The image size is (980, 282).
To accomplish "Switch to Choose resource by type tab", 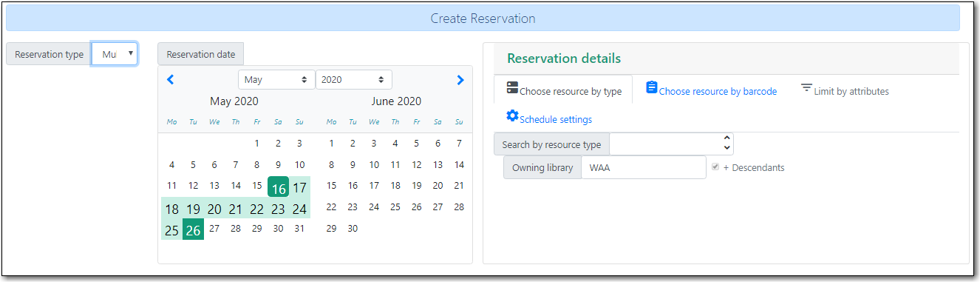I will 564,90.
